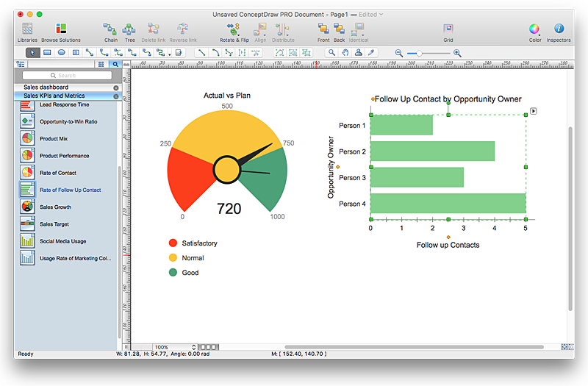This screenshot has height=386, width=588.
Task: Open the Inspectors panel
Action: (559, 29)
